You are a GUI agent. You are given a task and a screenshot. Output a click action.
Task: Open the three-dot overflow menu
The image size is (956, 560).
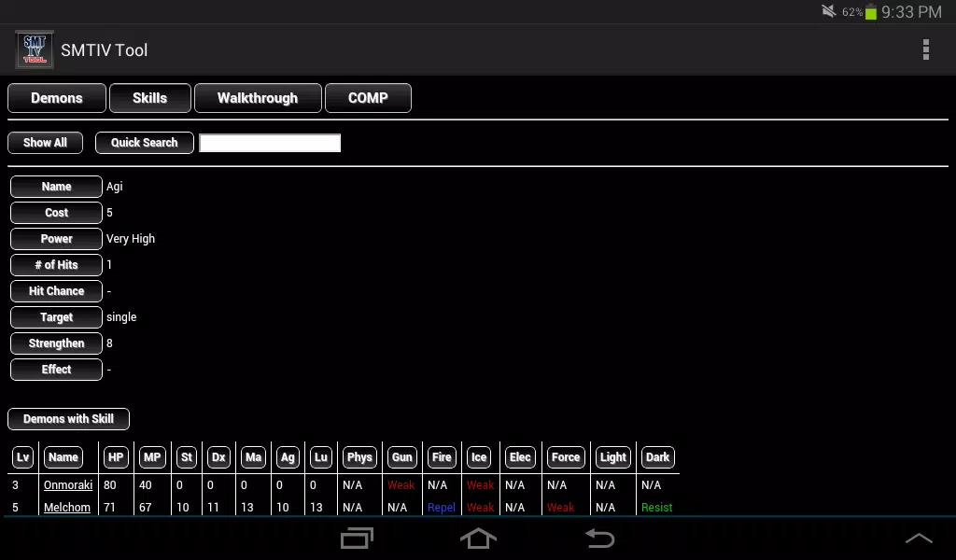click(x=925, y=50)
